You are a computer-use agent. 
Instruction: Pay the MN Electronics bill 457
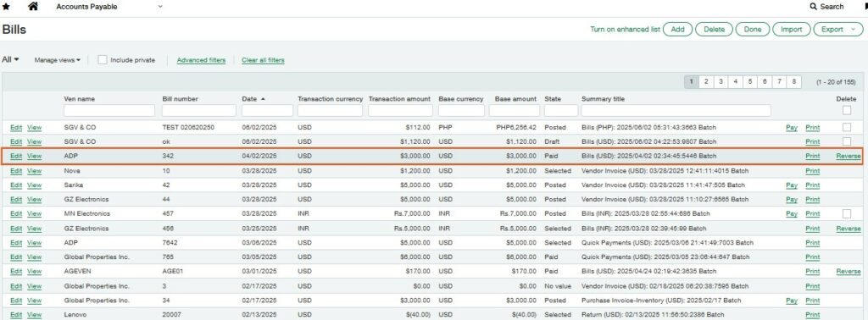click(792, 214)
